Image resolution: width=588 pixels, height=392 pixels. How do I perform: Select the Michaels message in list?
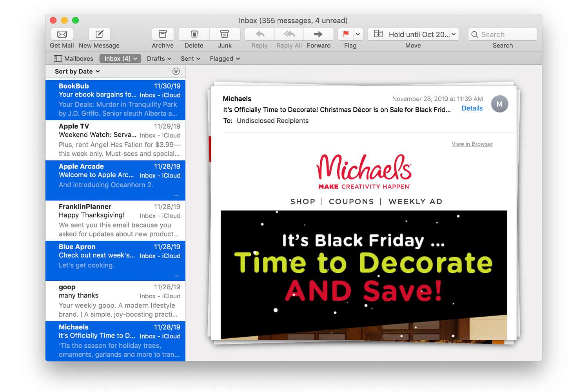[115, 341]
